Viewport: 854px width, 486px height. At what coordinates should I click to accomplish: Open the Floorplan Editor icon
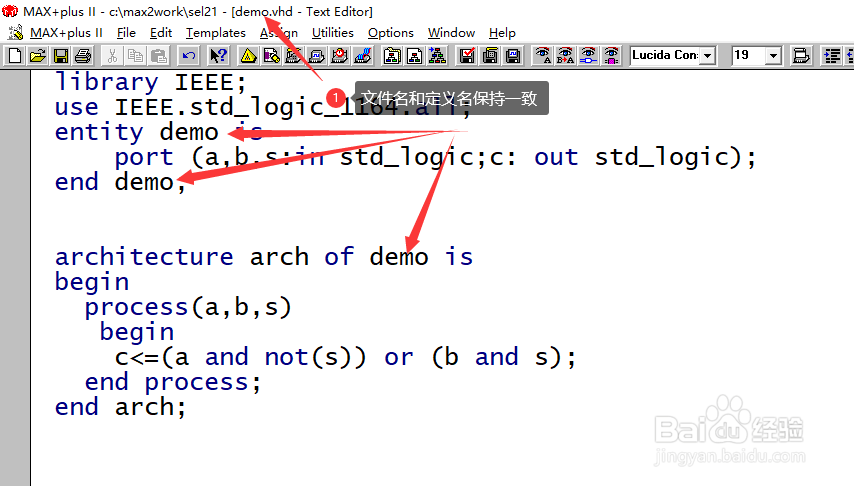pos(271,56)
